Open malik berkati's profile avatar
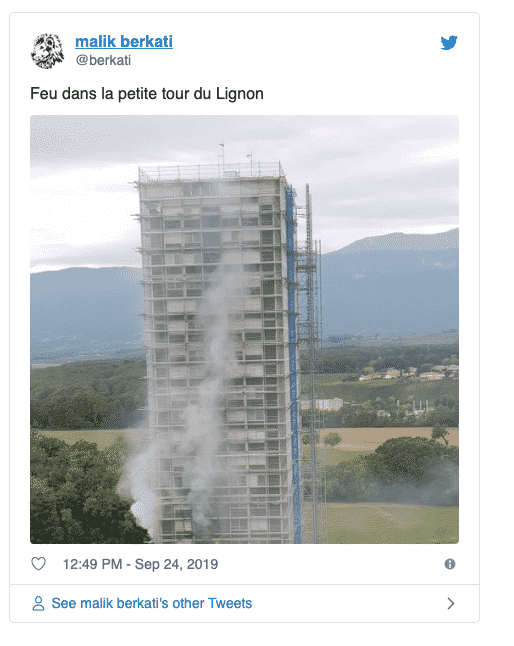The width and height of the screenshot is (514, 646). click(48, 51)
